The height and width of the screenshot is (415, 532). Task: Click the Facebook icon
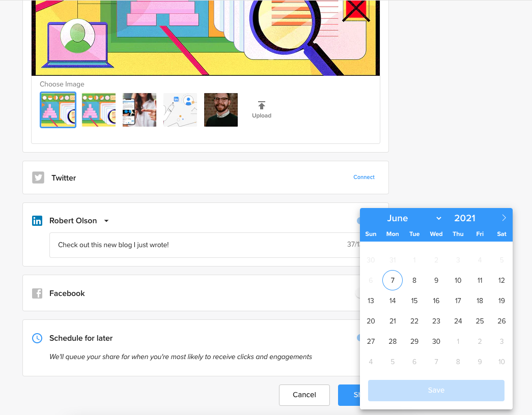[x=37, y=293]
